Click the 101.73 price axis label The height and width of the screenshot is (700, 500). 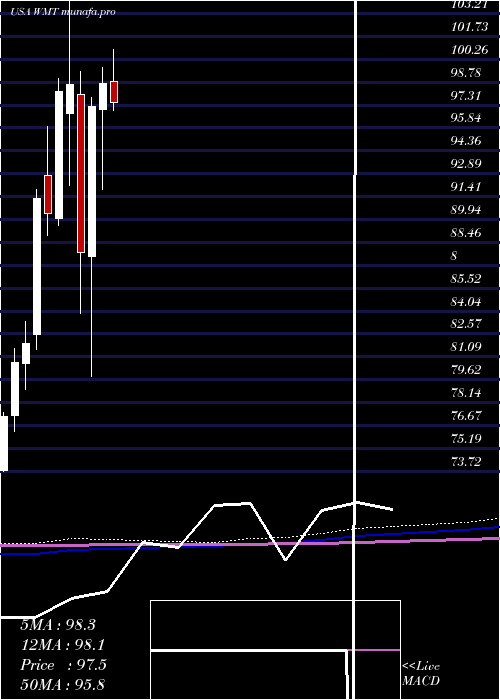(x=469, y=27)
